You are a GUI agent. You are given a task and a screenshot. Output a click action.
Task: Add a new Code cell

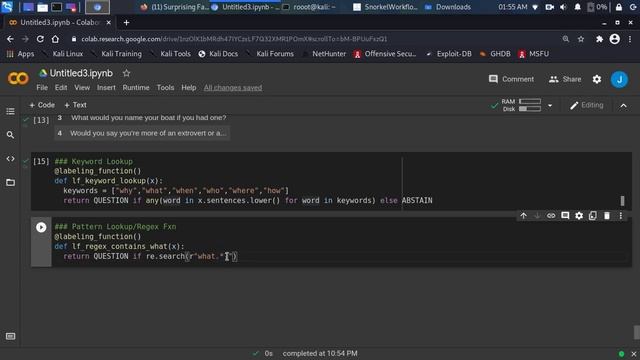click(42, 105)
